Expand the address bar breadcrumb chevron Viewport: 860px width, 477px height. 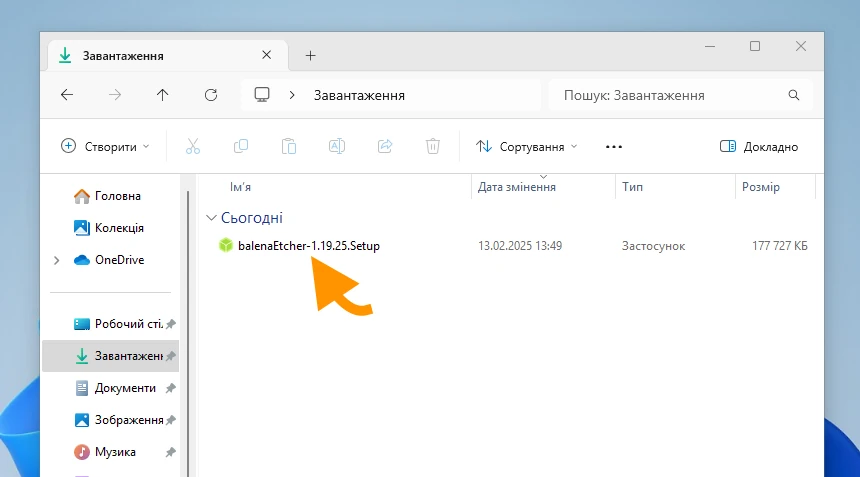[x=292, y=95]
